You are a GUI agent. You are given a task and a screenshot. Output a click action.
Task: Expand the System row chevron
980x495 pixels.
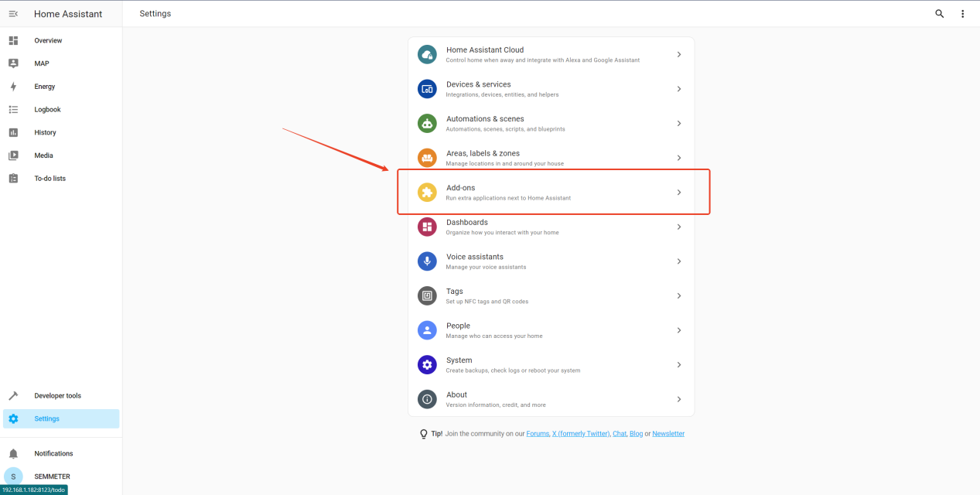tap(679, 364)
